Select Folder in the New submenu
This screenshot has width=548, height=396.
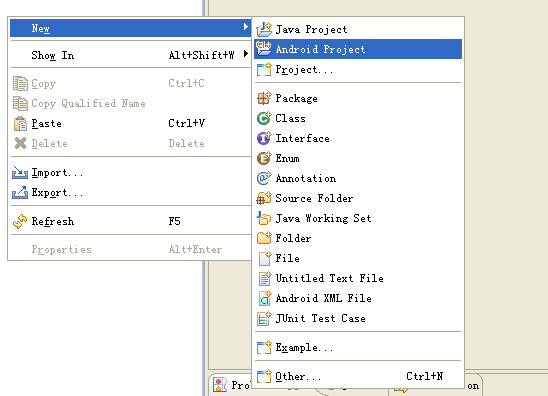coord(358,238)
